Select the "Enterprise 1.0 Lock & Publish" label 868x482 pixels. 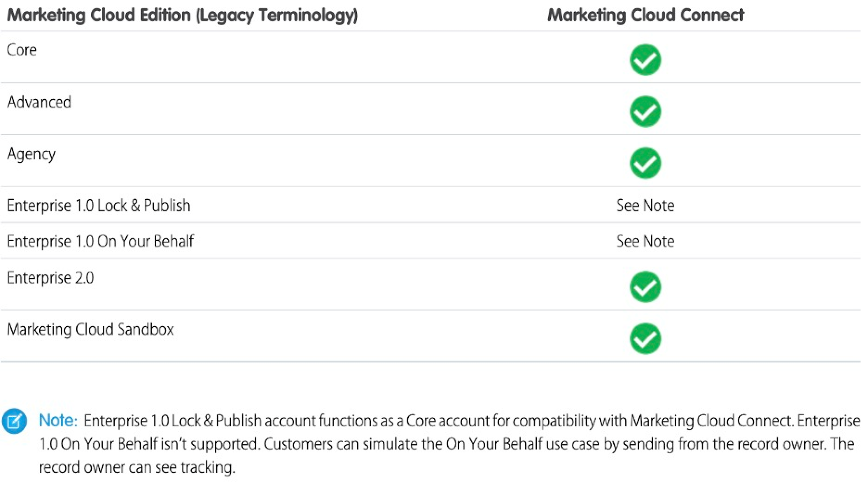(99, 206)
